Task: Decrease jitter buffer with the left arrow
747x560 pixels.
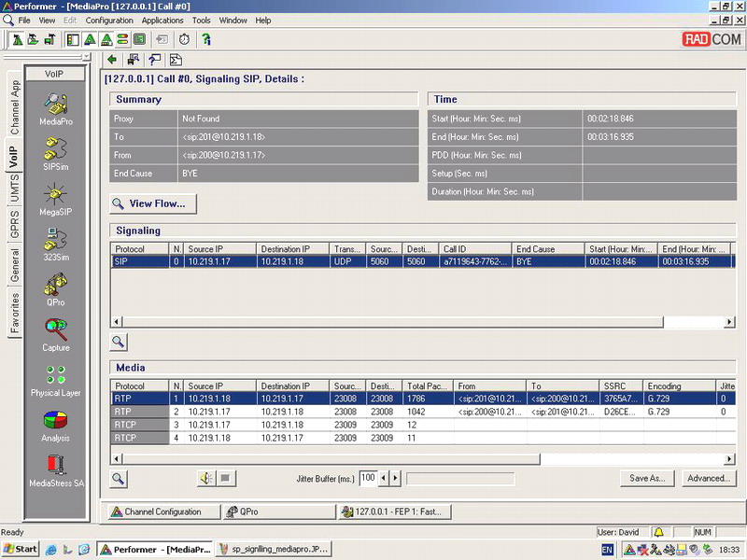Action: [384, 478]
